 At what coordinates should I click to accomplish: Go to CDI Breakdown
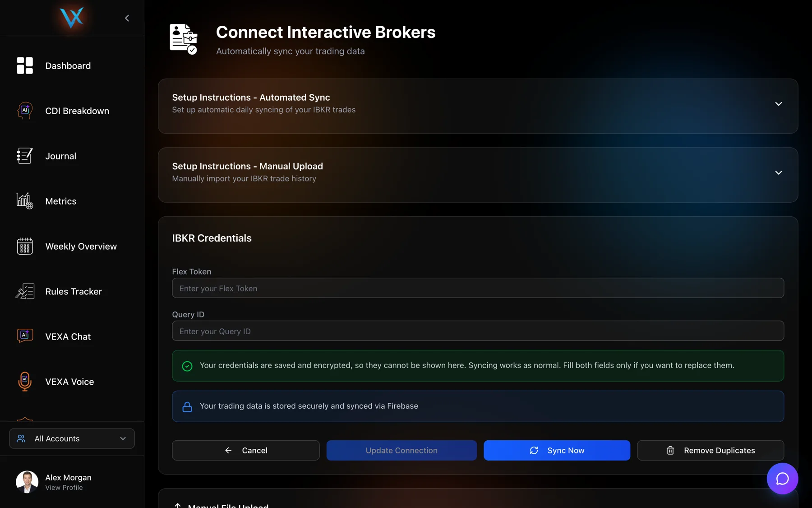coord(77,111)
